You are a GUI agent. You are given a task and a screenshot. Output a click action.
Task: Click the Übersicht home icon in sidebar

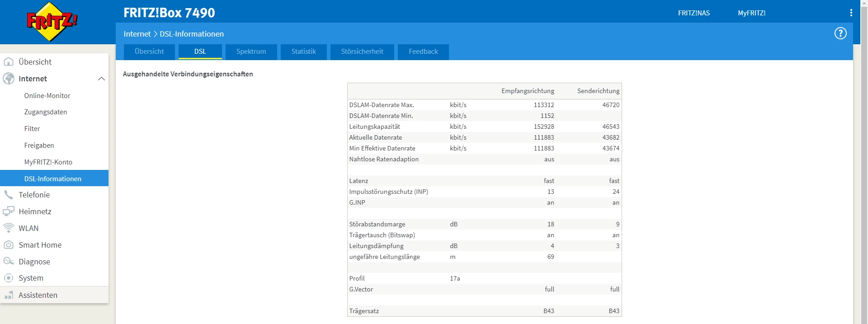tap(9, 62)
